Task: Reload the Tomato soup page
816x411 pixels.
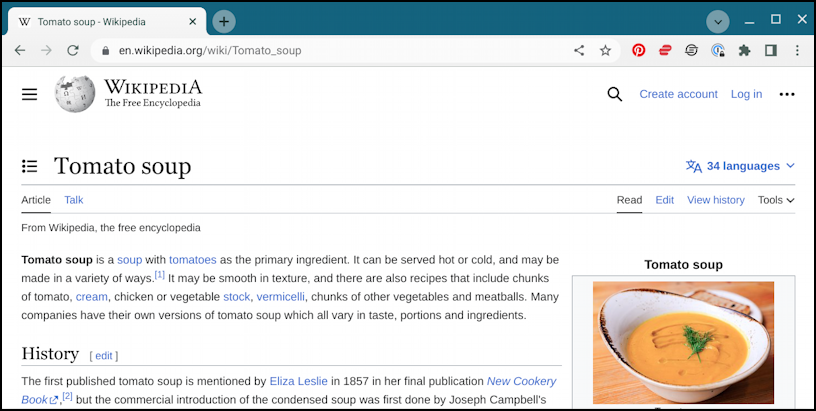Action: (x=73, y=50)
